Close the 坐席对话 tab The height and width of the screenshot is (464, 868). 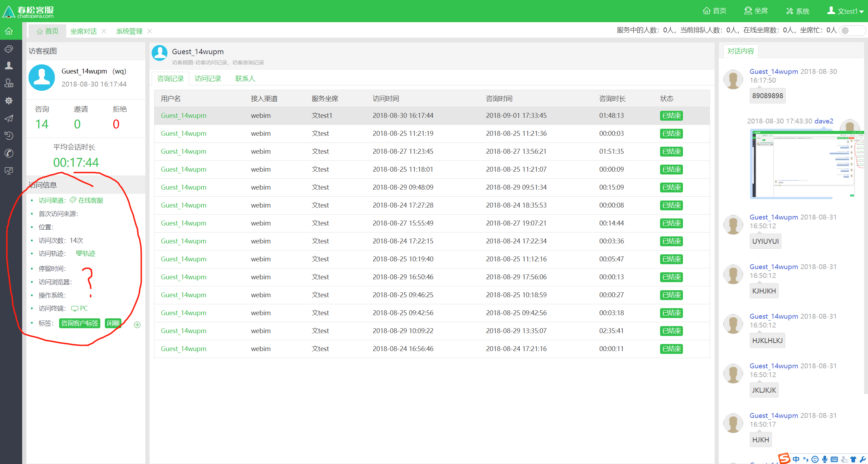point(104,31)
